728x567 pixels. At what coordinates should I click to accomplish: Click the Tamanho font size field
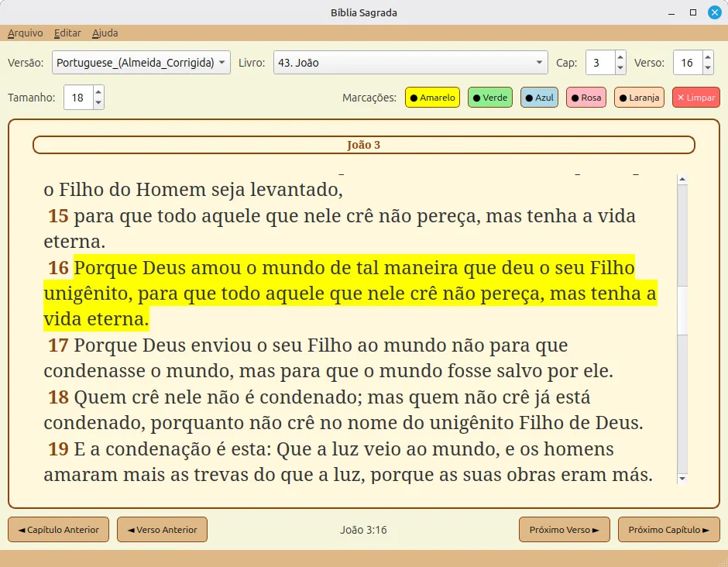(x=78, y=98)
